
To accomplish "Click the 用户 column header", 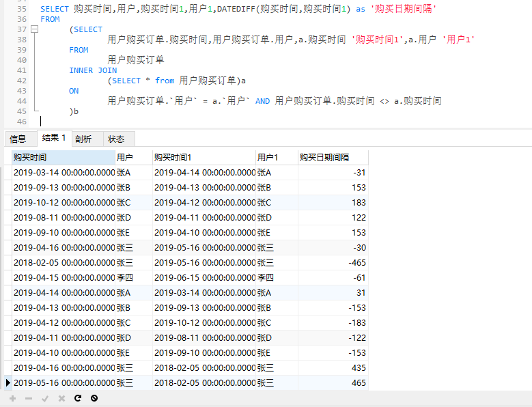I will point(133,157).
